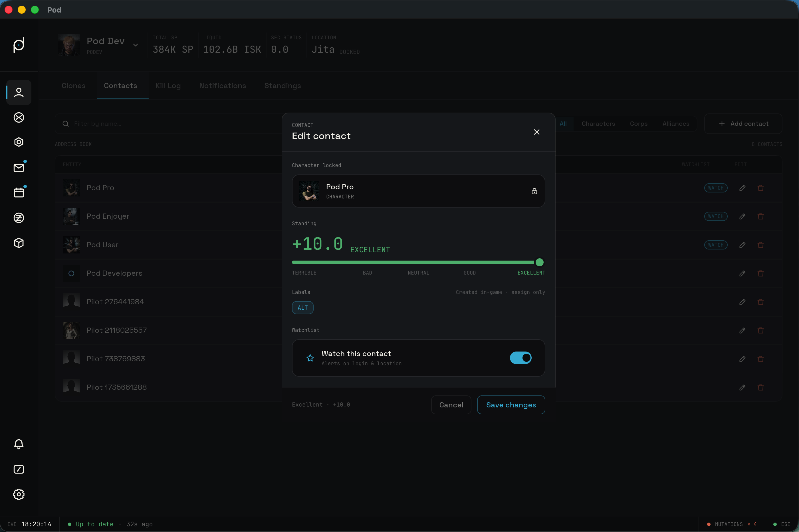Viewport: 799px width, 532px height.
Task: Delete the Pod Enjoyer contact
Action: tap(761, 216)
